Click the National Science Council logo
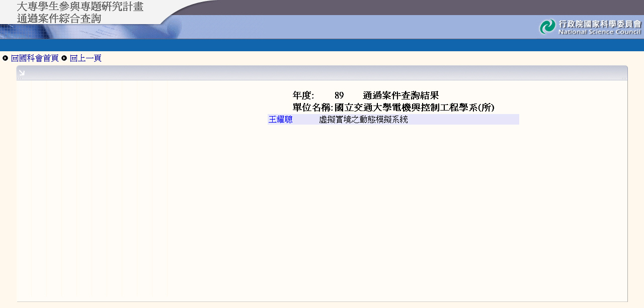The height and width of the screenshot is (308, 644). (590, 27)
